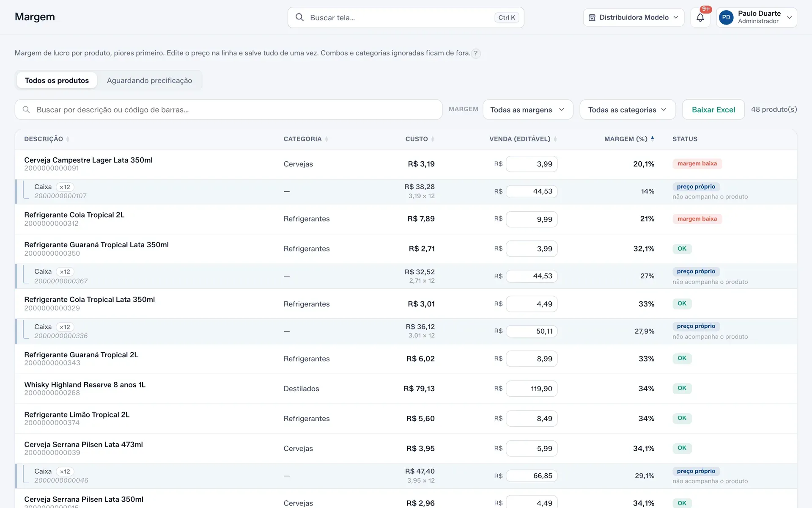The height and width of the screenshot is (508, 812).
Task: Click Status column header
Action: [685, 139]
